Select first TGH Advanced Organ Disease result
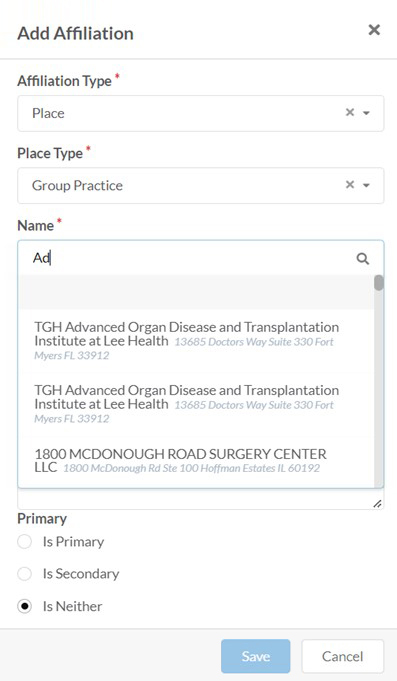This screenshot has width=397, height=681. tap(196, 340)
